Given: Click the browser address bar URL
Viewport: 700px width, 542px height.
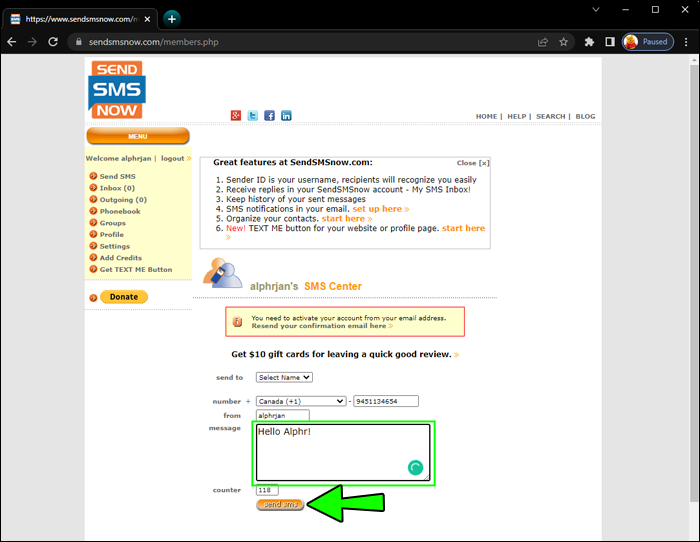Looking at the screenshot, I should pyautogui.click(x=154, y=42).
